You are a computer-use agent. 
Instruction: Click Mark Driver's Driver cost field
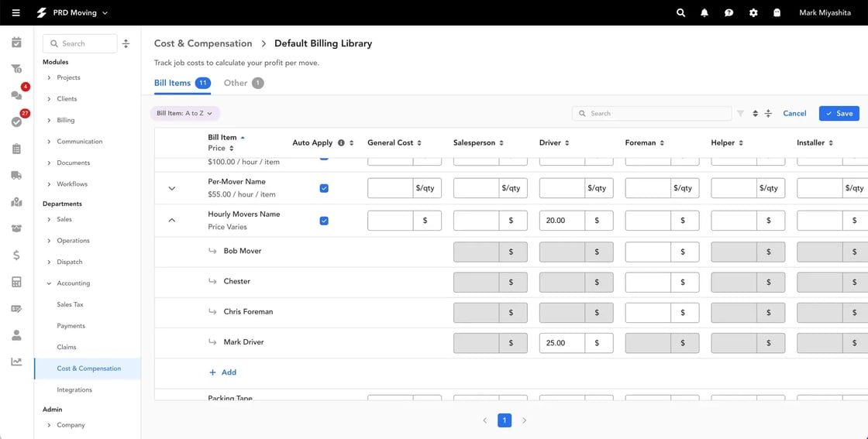(x=561, y=343)
